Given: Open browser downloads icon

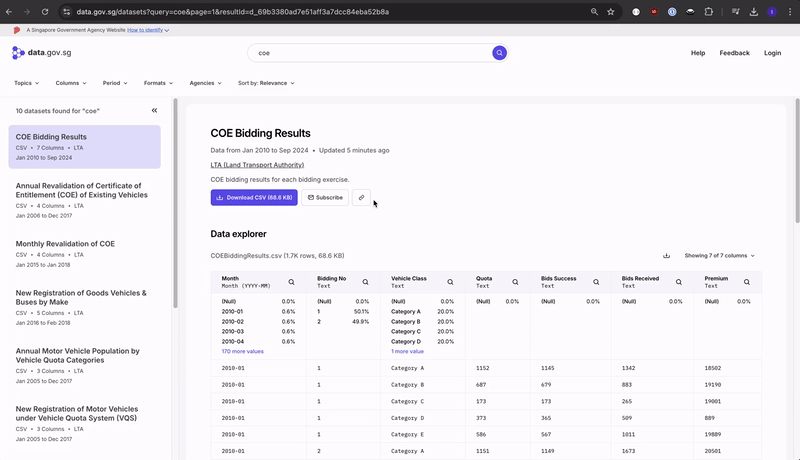Looking at the screenshot, I should point(754,12).
